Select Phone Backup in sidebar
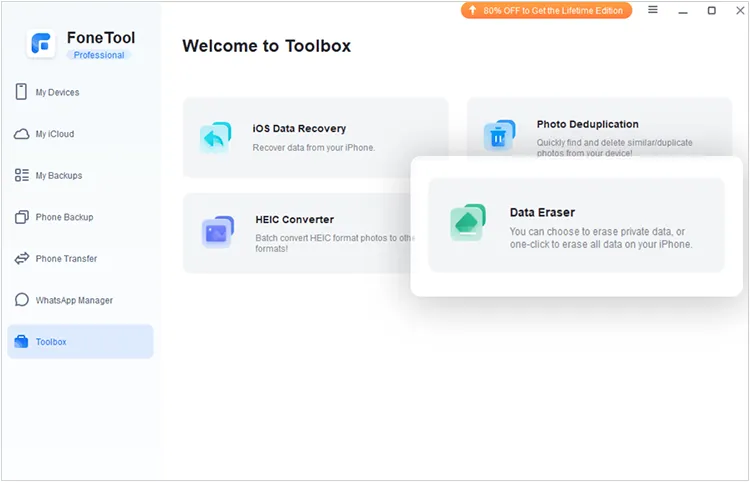The width and height of the screenshot is (750, 482). [80, 217]
